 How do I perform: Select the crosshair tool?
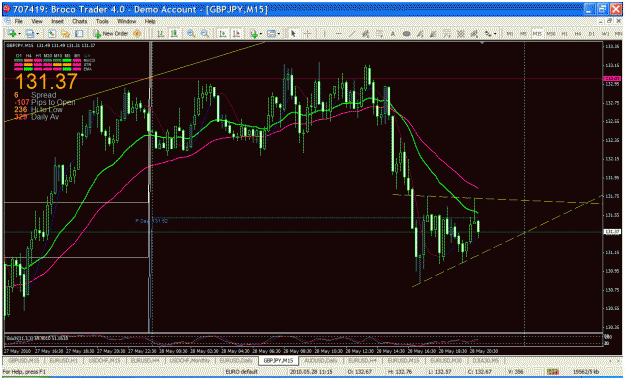[307, 34]
